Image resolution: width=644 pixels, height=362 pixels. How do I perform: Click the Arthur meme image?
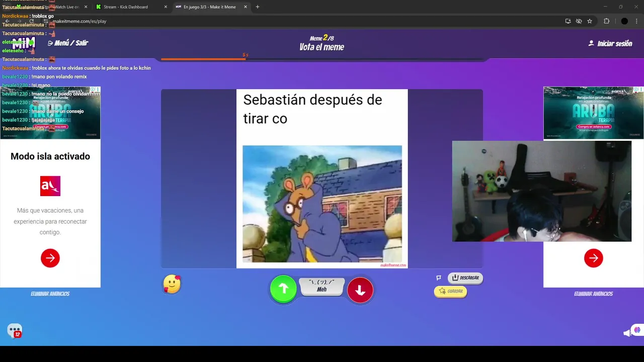pyautogui.click(x=322, y=204)
